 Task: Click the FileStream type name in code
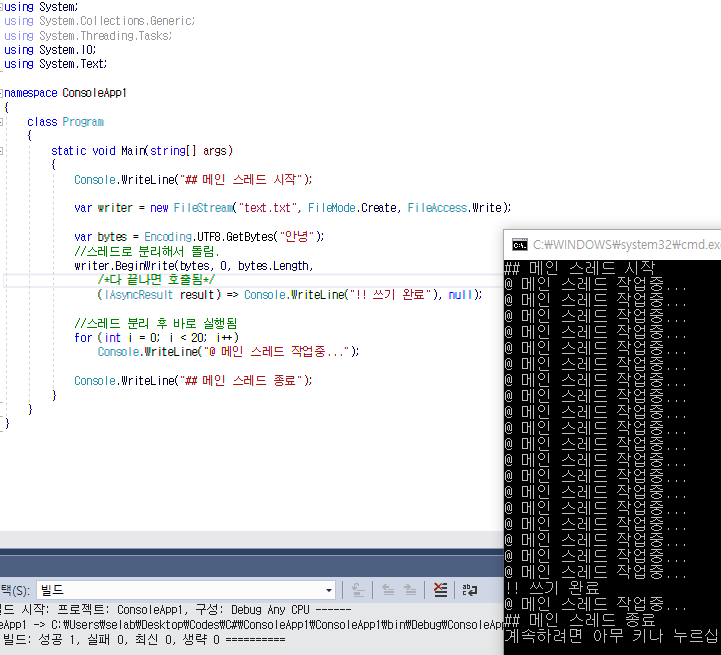203,208
